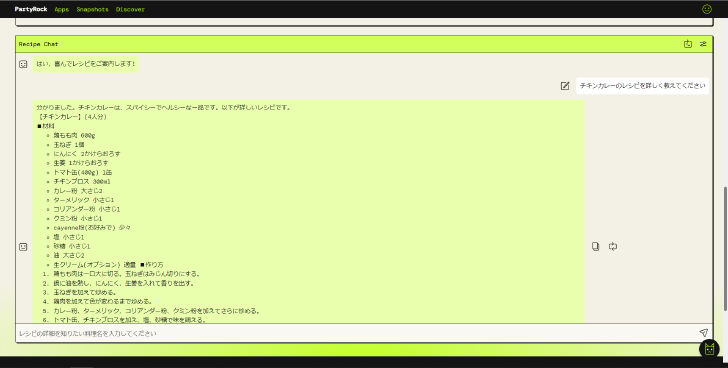
Task: Click ingredient 砂糖 小さじ1
Action: (72, 246)
